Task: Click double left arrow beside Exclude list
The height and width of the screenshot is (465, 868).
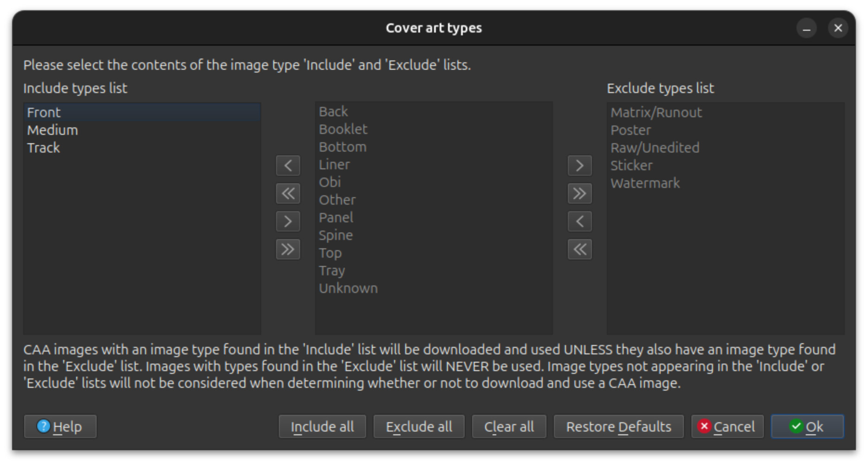Action: [579, 249]
